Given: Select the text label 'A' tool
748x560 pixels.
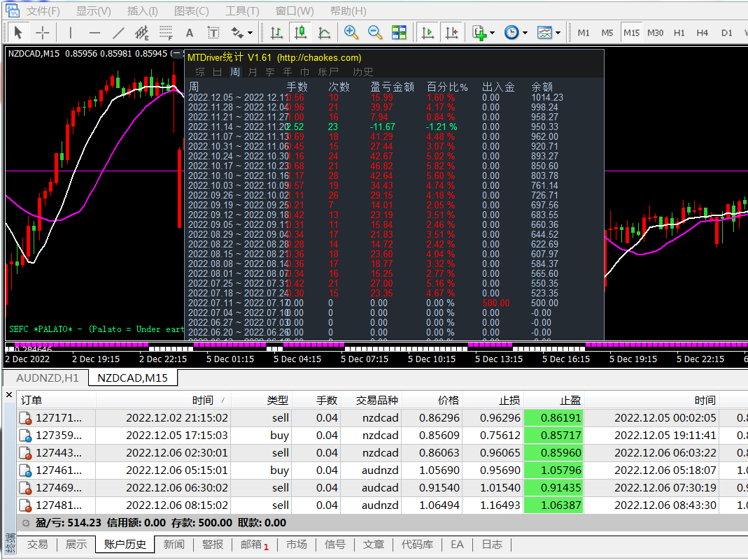Looking at the screenshot, I should (189, 33).
